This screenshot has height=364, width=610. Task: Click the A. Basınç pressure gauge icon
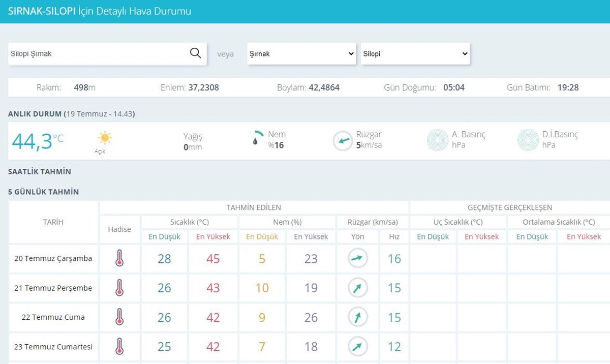point(437,140)
